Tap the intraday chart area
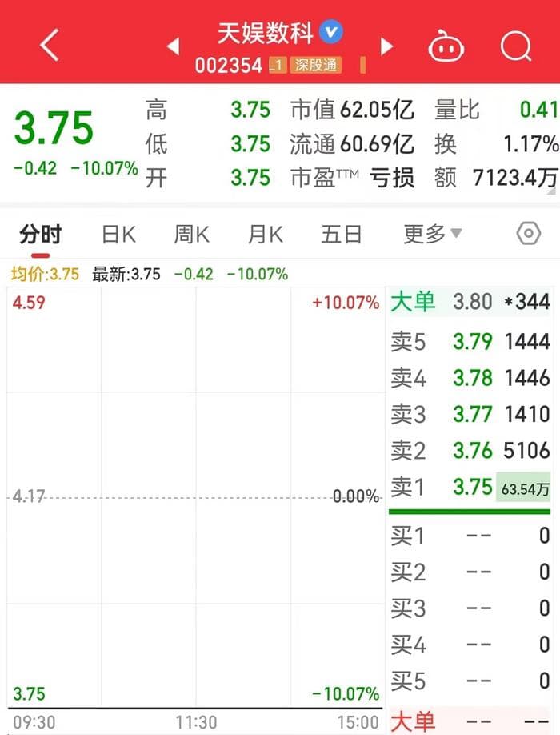The width and height of the screenshot is (560, 735). 195,496
